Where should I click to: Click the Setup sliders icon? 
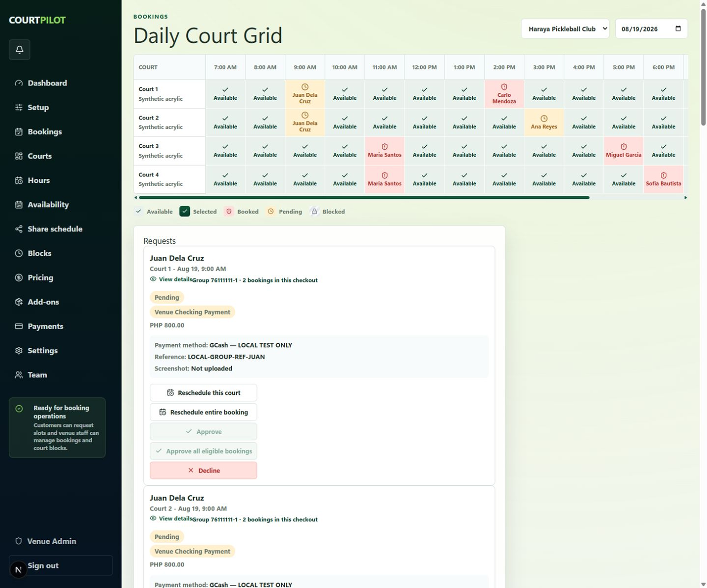19,107
